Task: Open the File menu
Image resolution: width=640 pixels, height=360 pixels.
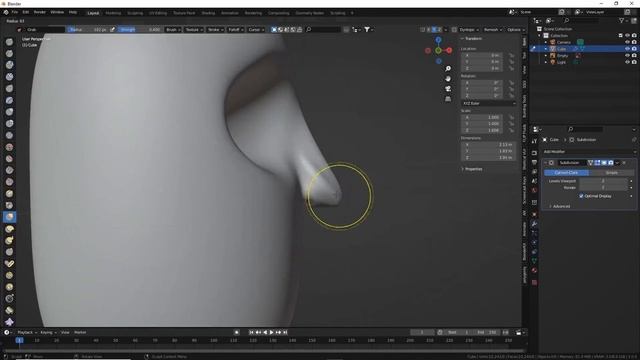Action: [x=15, y=12]
